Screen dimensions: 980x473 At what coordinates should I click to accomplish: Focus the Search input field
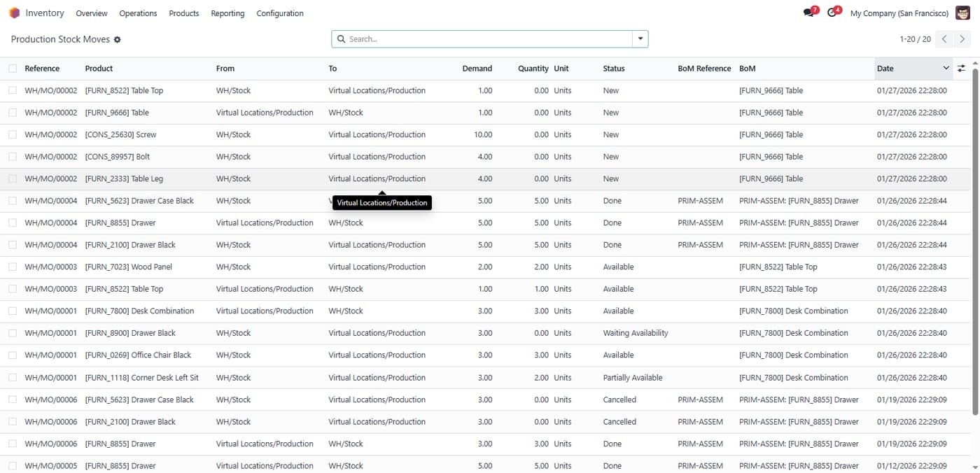point(489,39)
